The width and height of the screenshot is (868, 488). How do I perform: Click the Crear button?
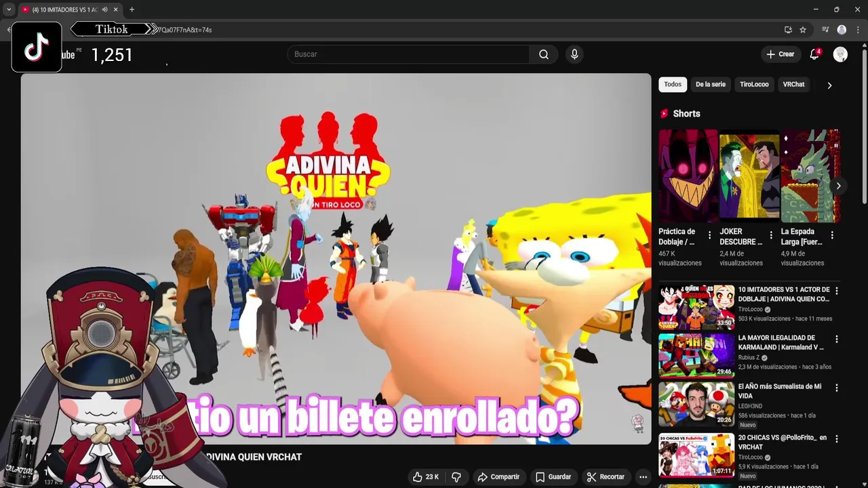780,54
